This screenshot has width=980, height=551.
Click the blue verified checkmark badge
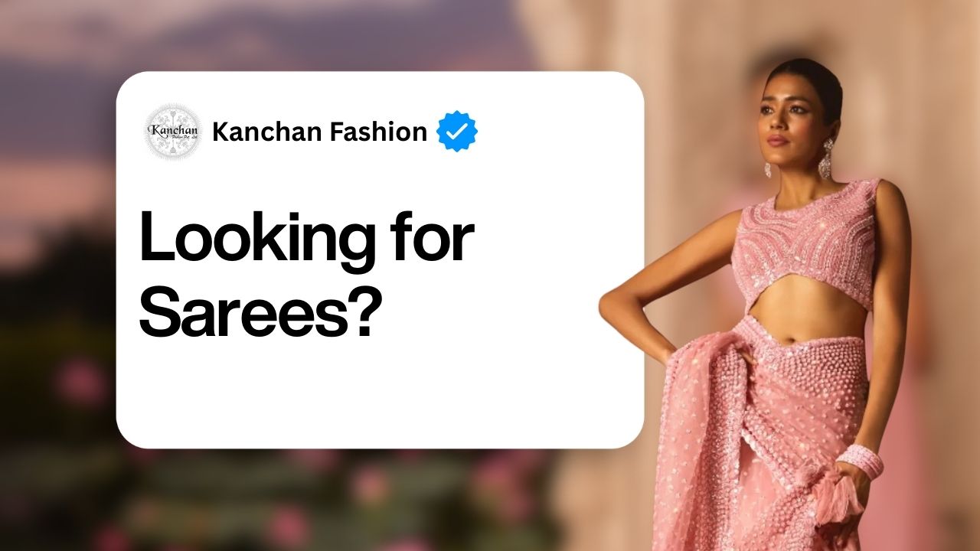click(x=457, y=132)
